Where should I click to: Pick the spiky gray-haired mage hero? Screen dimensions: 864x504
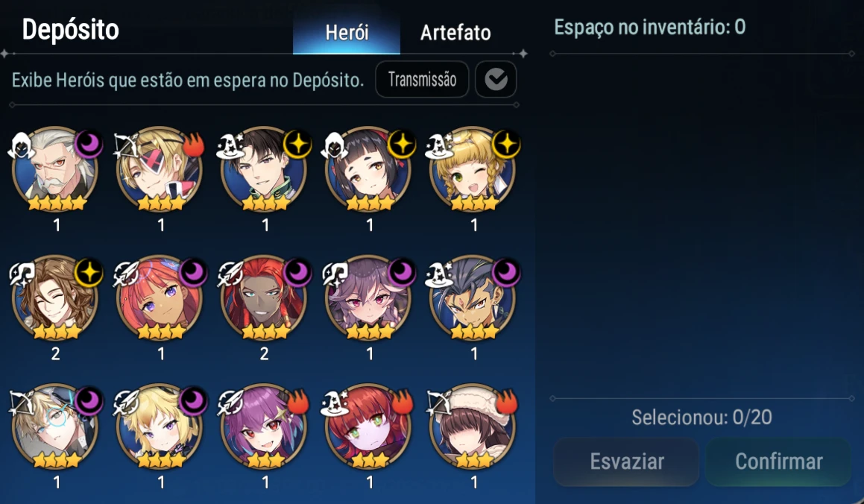(473, 298)
